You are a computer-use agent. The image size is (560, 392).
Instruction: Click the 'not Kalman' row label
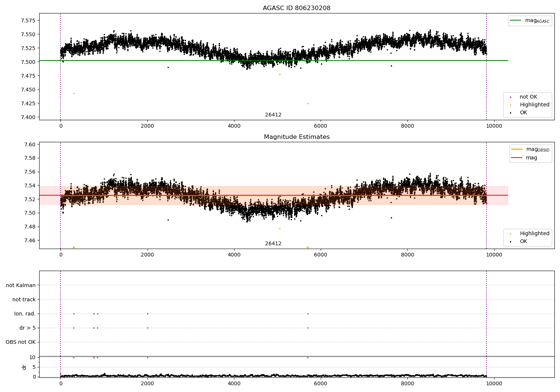[21, 285]
